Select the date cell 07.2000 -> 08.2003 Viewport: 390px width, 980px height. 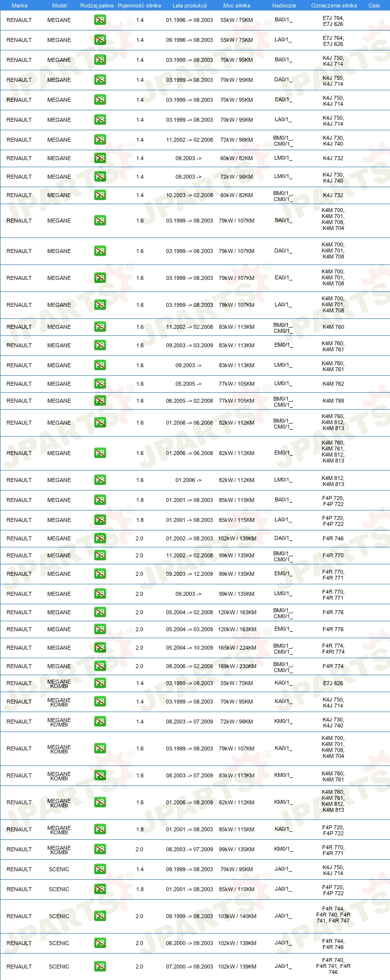click(x=190, y=967)
